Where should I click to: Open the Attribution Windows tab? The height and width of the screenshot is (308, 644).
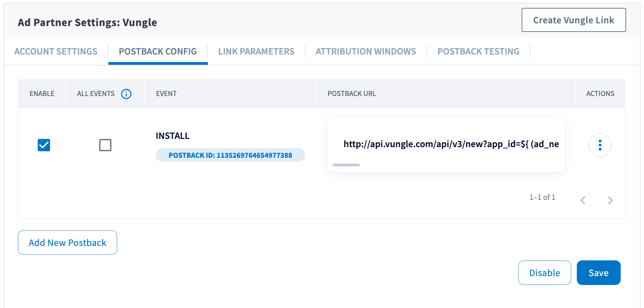tap(366, 51)
